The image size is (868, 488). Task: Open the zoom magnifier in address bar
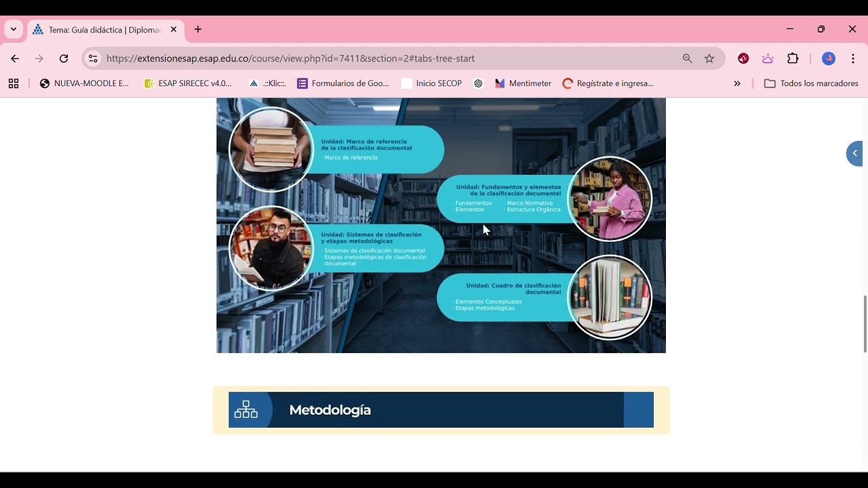pyautogui.click(x=688, y=58)
